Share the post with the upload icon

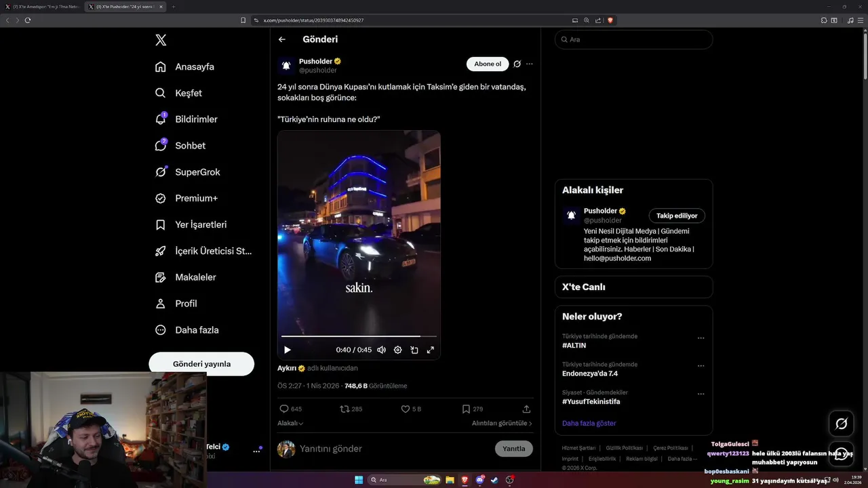click(526, 409)
